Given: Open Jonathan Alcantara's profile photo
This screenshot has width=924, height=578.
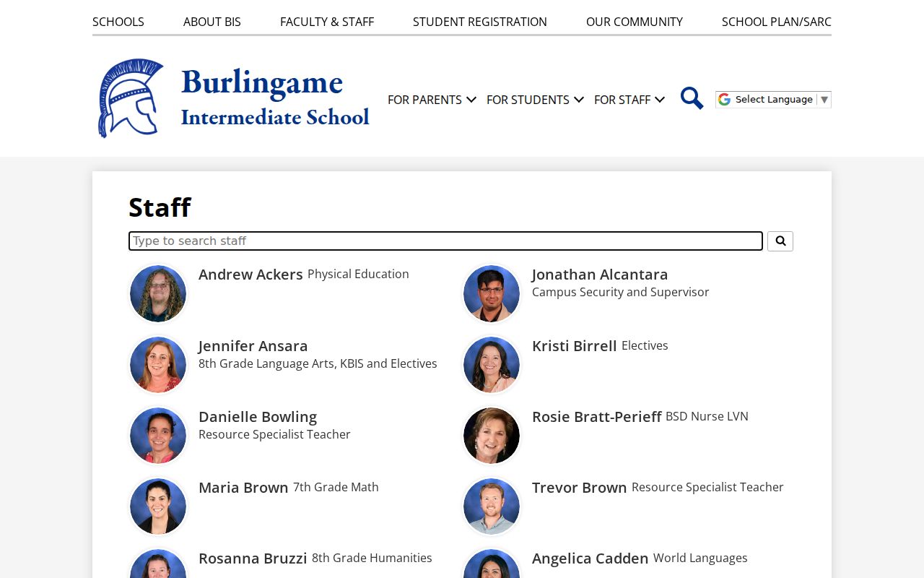Looking at the screenshot, I should point(492,293).
